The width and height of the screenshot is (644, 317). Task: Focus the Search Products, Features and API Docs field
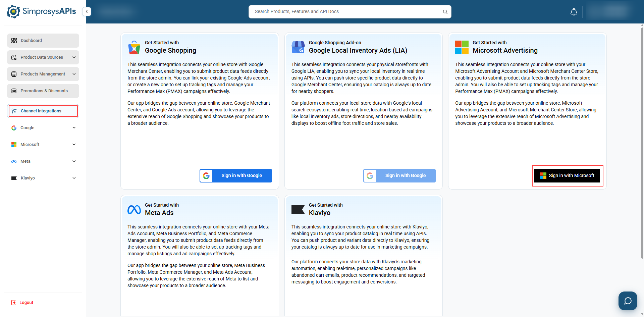tap(350, 12)
